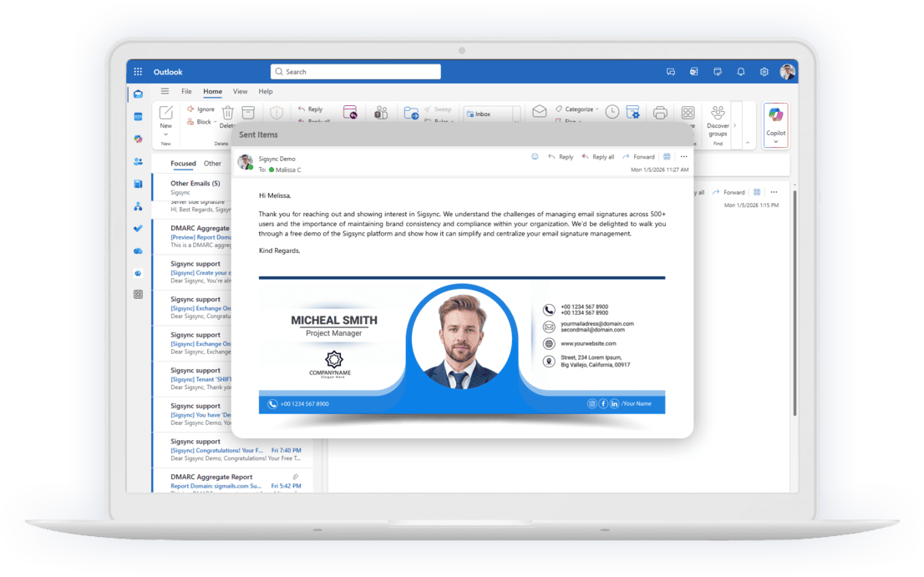Open the Settings gear in the header
The image size is (924, 577).
[x=764, y=72]
